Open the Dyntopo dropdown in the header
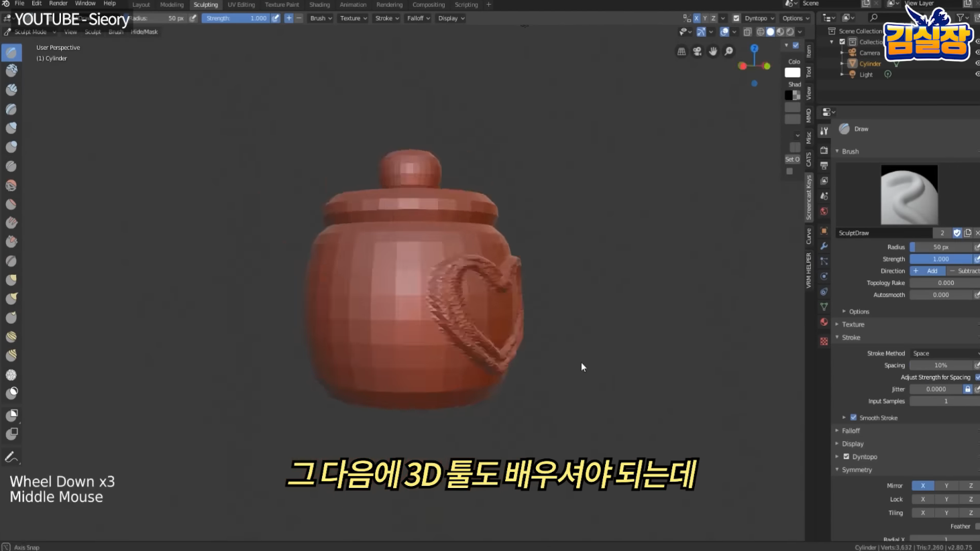The height and width of the screenshot is (551, 980). [x=756, y=18]
